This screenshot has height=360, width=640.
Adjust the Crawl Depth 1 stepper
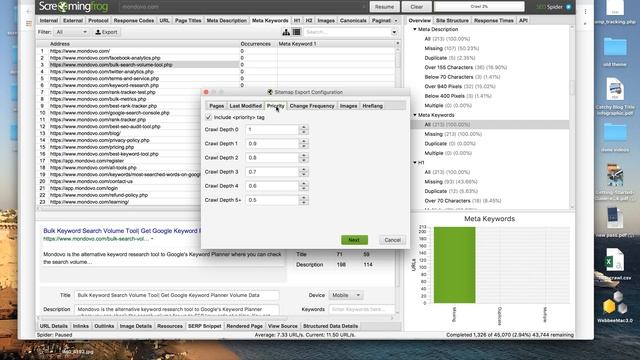(303, 144)
